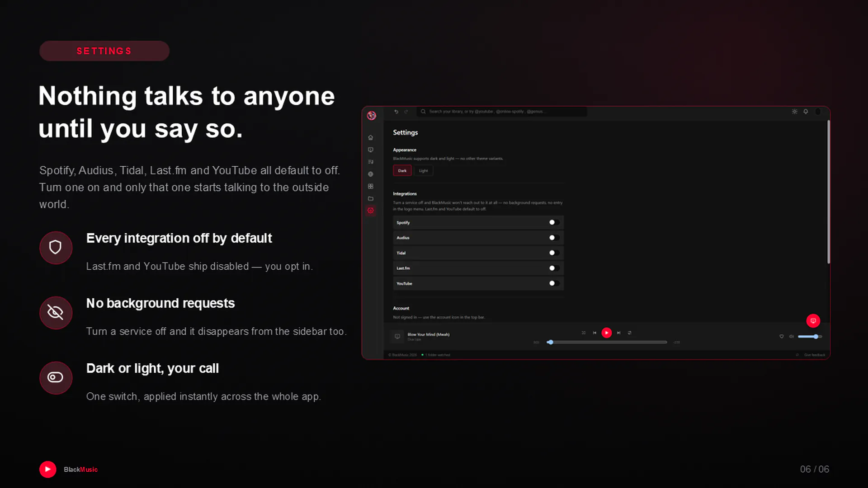Enable the Last.fm integration switch

point(554,268)
